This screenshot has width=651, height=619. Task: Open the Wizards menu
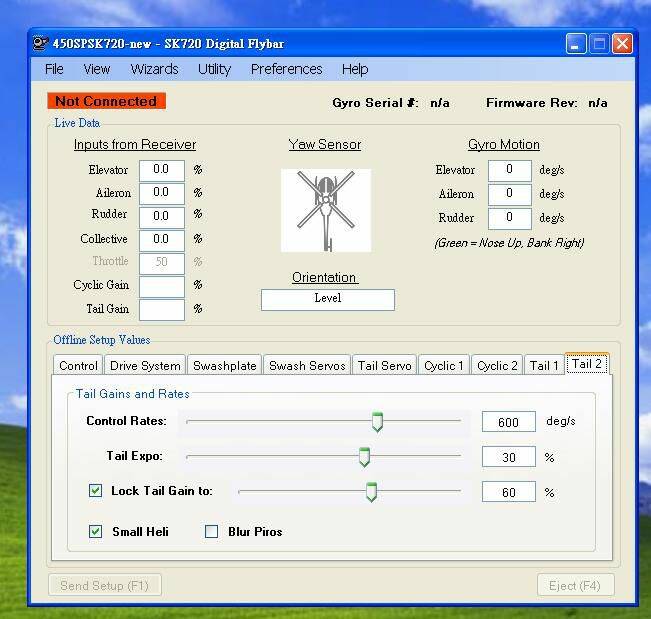tap(154, 69)
